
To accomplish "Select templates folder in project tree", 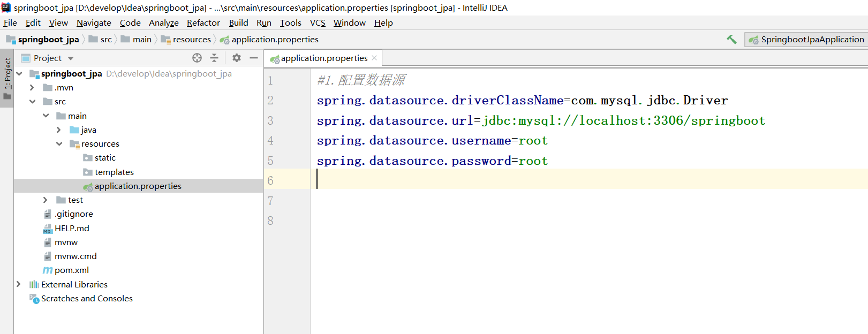I will click(x=114, y=172).
